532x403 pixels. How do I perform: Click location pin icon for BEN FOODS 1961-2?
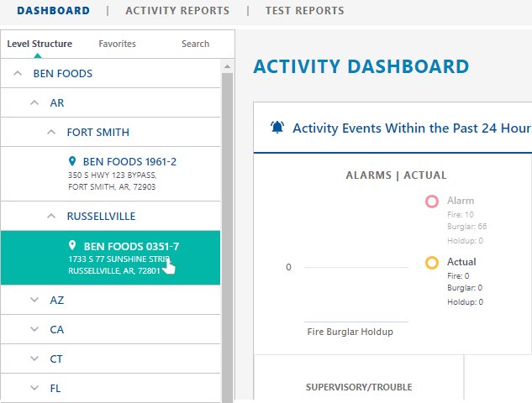(72, 160)
